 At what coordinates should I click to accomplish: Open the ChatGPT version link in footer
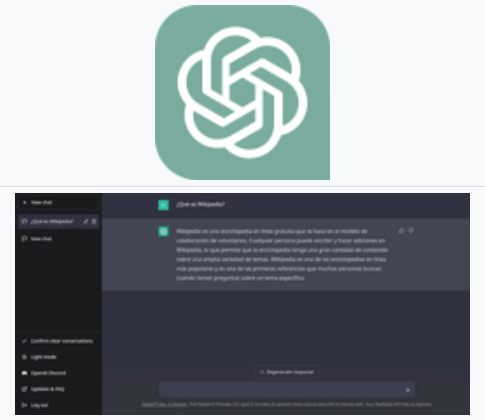coord(164,404)
